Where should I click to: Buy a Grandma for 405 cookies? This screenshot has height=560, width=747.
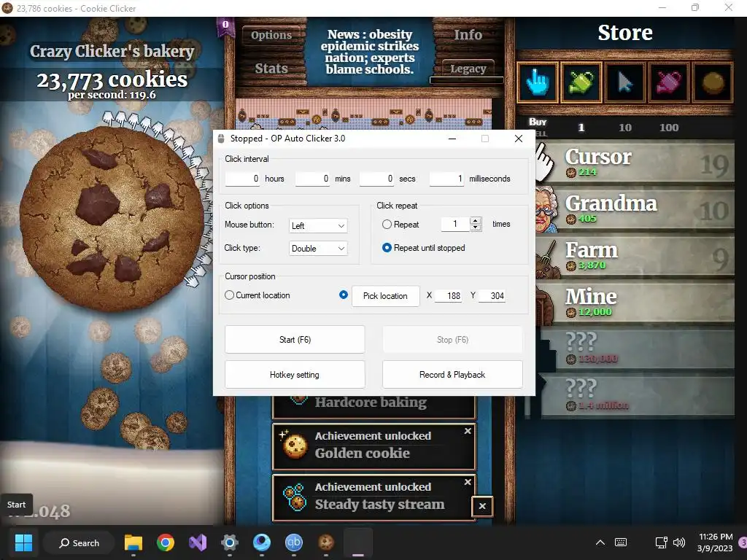click(635, 209)
